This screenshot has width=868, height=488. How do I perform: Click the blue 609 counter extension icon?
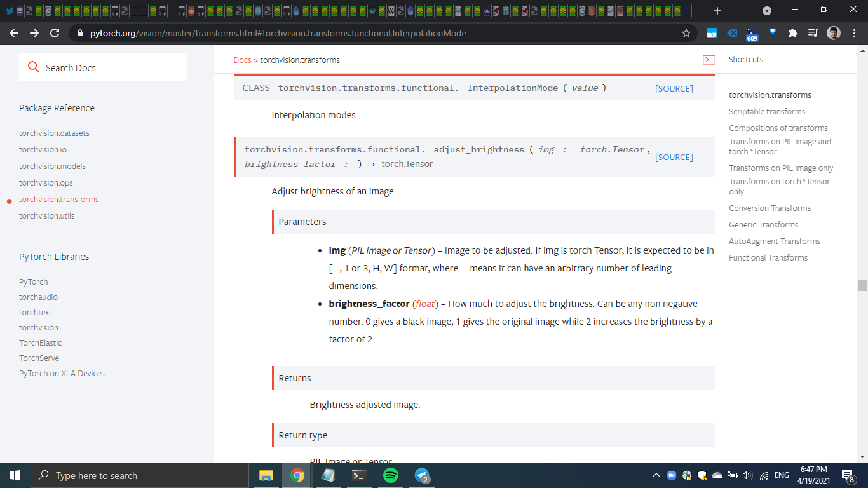point(752,32)
